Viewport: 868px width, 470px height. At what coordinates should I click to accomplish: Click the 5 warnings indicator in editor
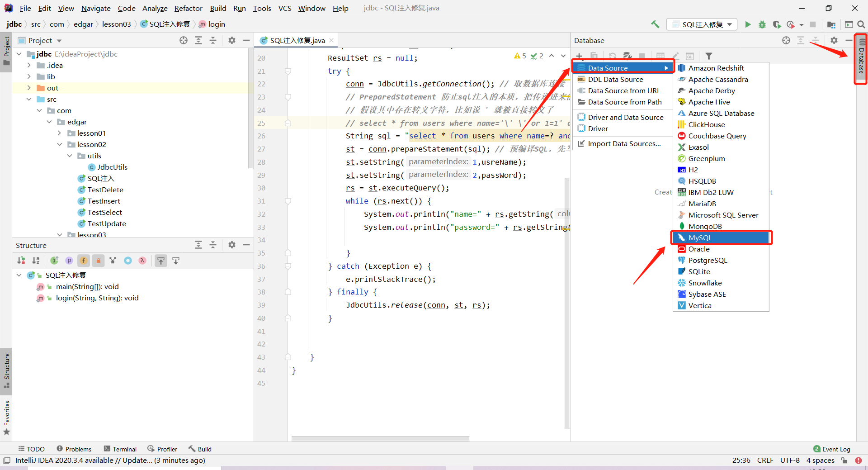point(520,56)
